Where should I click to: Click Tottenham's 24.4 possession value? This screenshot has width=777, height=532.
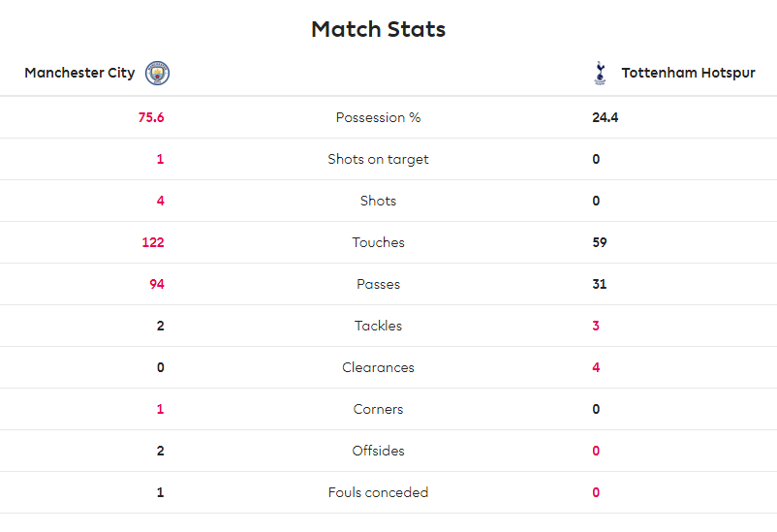605,117
